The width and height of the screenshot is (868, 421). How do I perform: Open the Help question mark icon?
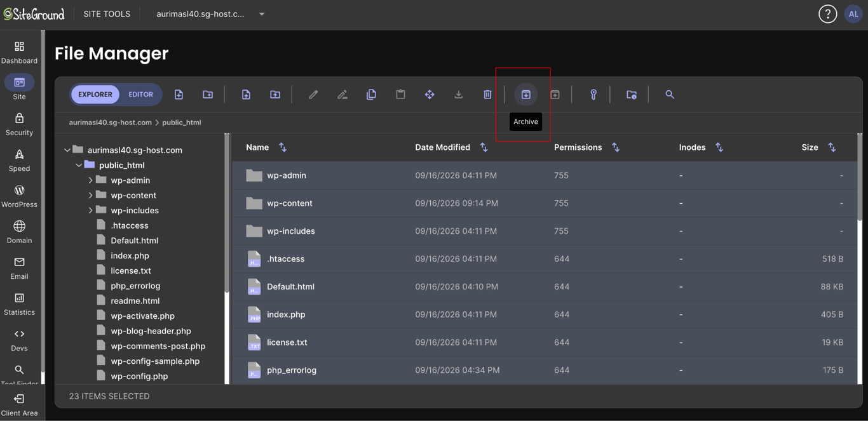[x=827, y=14]
